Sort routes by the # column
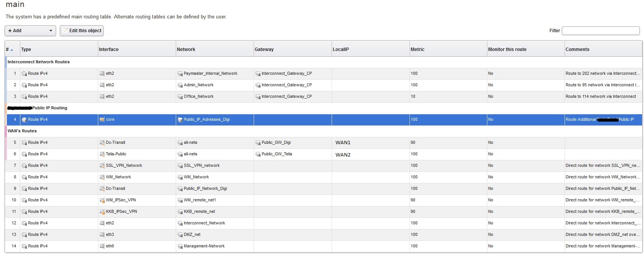Screen dimensions: 644x257 pyautogui.click(x=9, y=49)
